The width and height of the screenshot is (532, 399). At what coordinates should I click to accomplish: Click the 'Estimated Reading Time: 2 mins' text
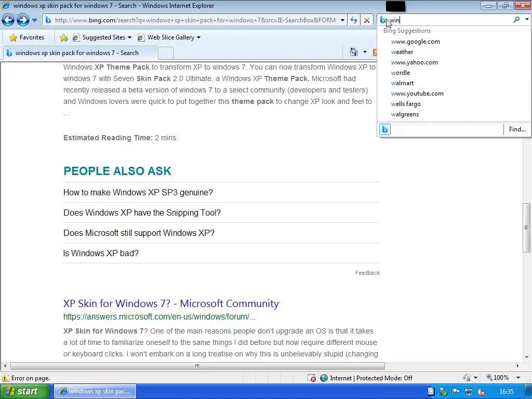pos(119,138)
